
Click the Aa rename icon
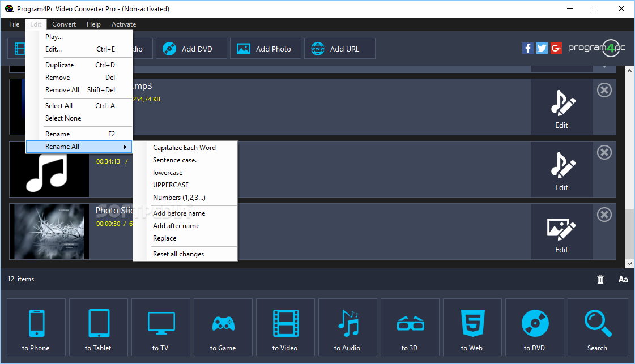coord(623,279)
